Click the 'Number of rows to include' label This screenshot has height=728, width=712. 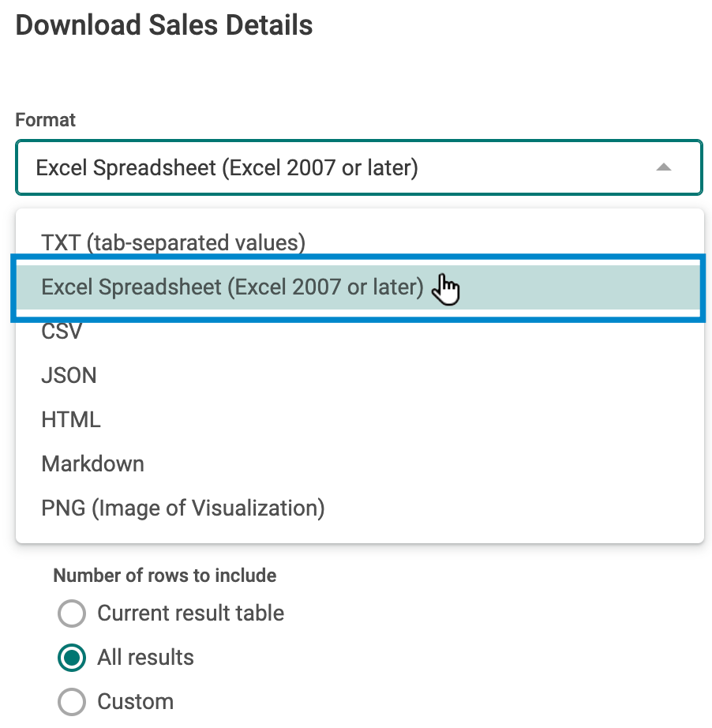165,576
